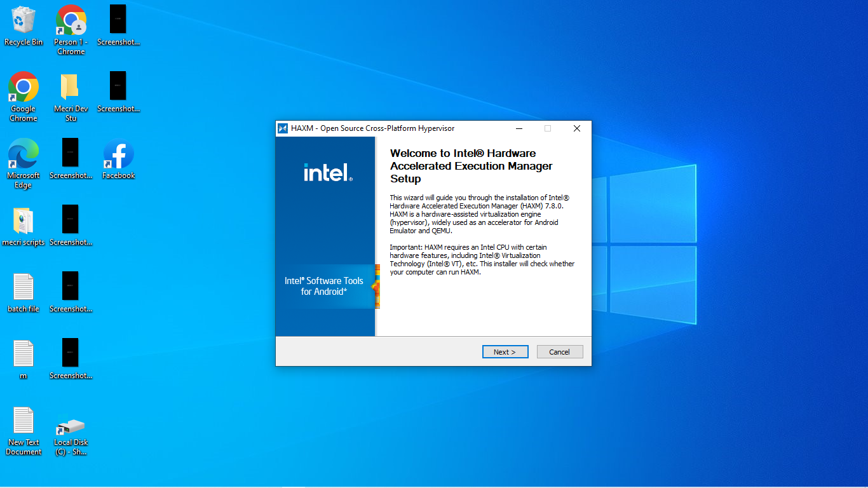Click the paragraph beginning 'This wizard will guide'
The height and width of the screenshot is (488, 868).
(480, 214)
